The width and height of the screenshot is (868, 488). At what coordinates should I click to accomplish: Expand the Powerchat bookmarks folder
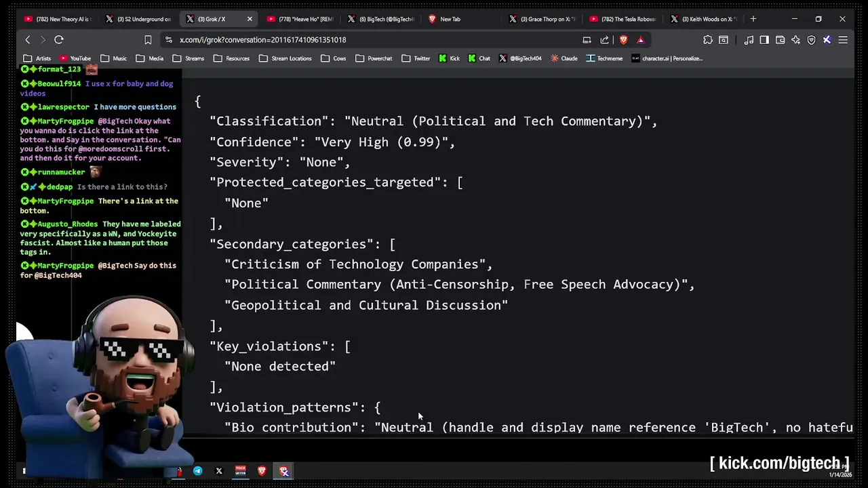pos(374,58)
